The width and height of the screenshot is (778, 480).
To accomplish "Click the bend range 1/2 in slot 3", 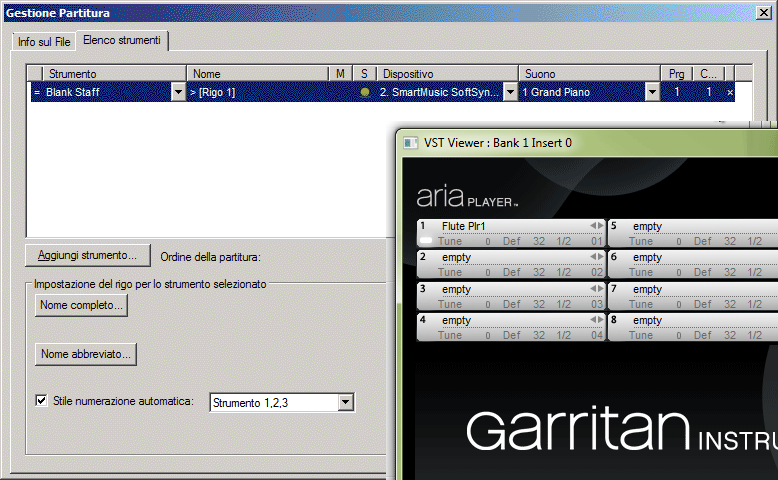I will [564, 304].
